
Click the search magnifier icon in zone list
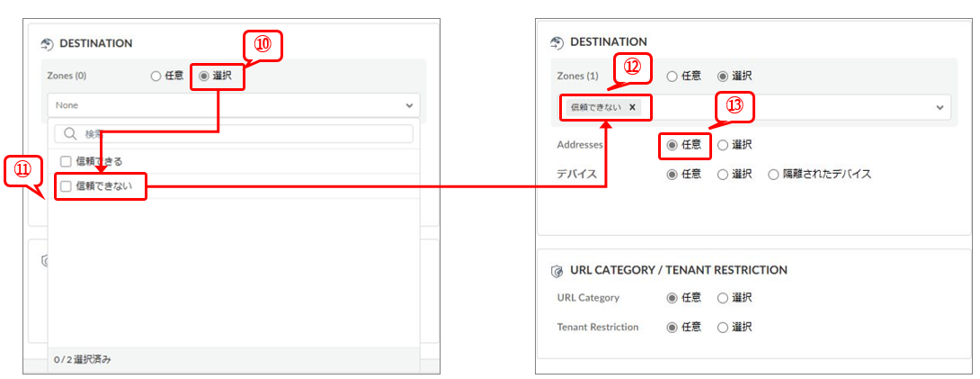tap(69, 134)
